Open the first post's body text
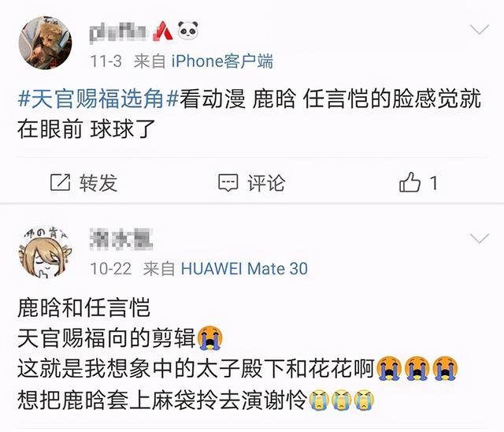The width and height of the screenshot is (504, 432). click(249, 114)
